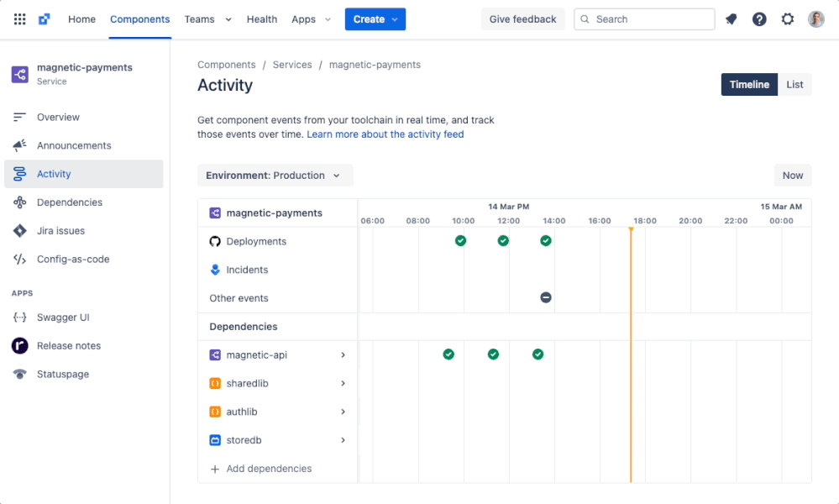Viewport: 839px width, 504px height.
Task: Click the Incidents row icon
Action: coord(215,270)
